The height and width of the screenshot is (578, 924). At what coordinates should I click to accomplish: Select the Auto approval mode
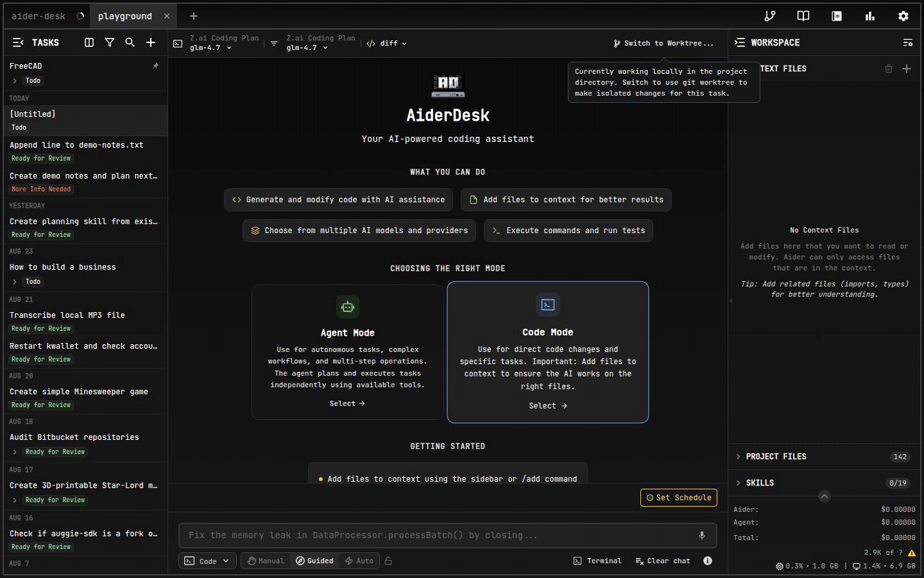(359, 561)
